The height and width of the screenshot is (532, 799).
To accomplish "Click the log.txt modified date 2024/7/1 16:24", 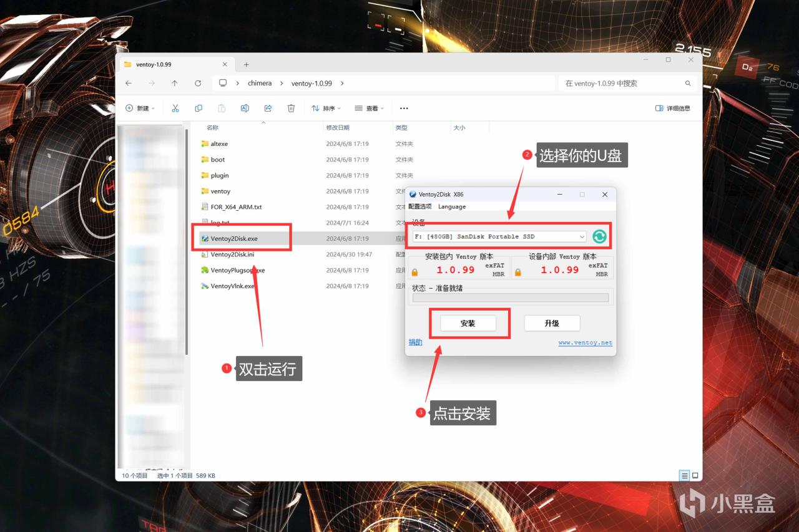I will 347,223.
